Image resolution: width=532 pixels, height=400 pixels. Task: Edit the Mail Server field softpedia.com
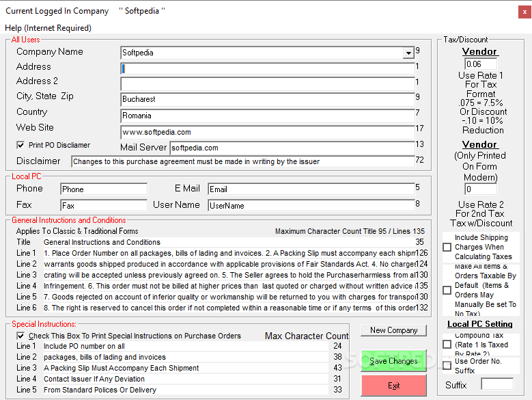point(292,148)
